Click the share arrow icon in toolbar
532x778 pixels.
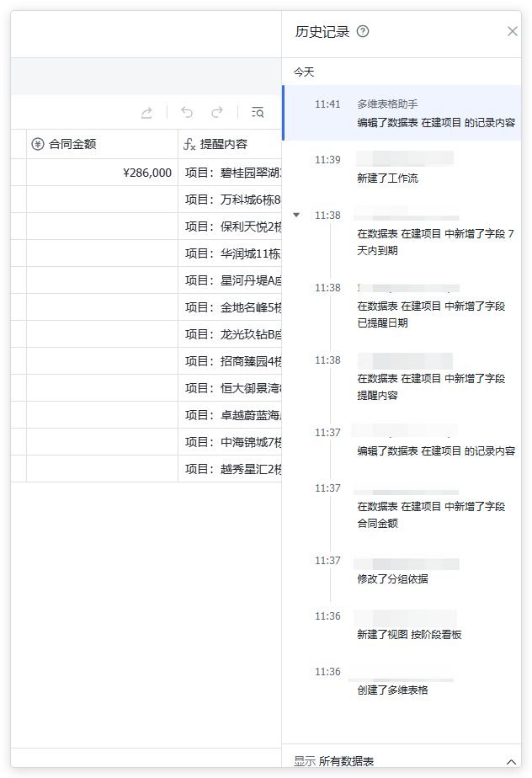pos(146,113)
